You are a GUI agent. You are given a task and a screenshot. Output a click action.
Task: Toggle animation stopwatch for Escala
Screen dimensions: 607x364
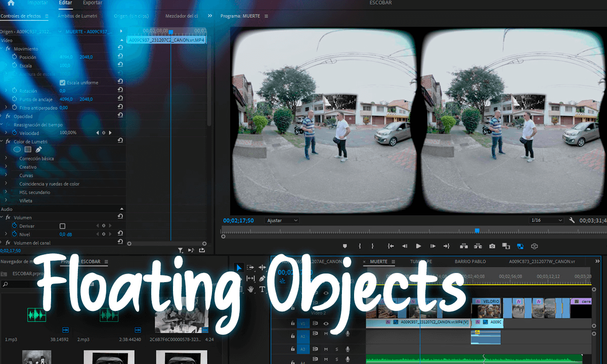(14, 66)
